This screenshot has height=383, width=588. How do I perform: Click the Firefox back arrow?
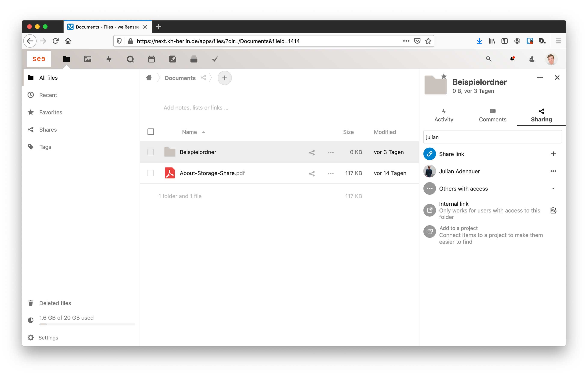pos(30,41)
